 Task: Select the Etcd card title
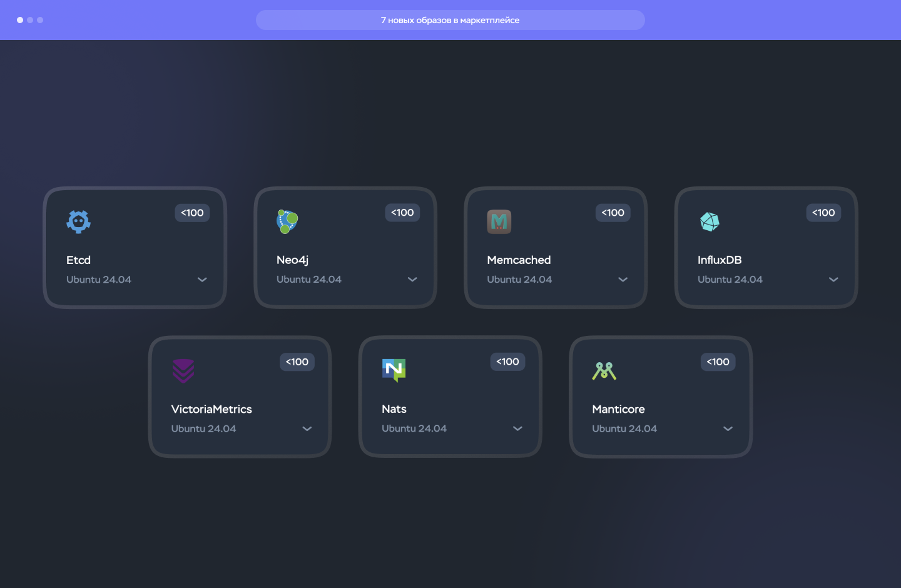pos(79,260)
